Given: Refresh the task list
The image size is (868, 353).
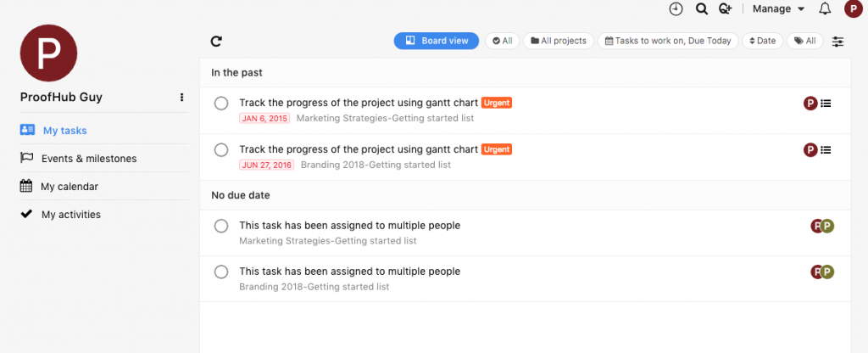Looking at the screenshot, I should point(216,41).
